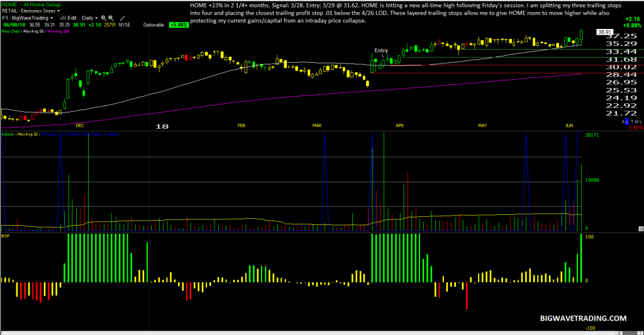The height and width of the screenshot is (335, 644).
Task: Click the Optionable label
Action: coord(153,25)
